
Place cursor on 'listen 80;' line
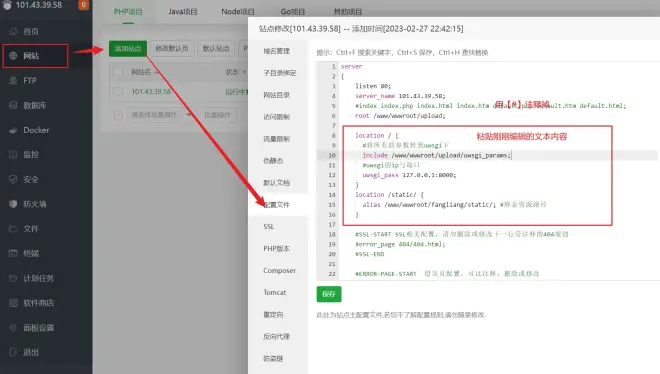[373, 86]
